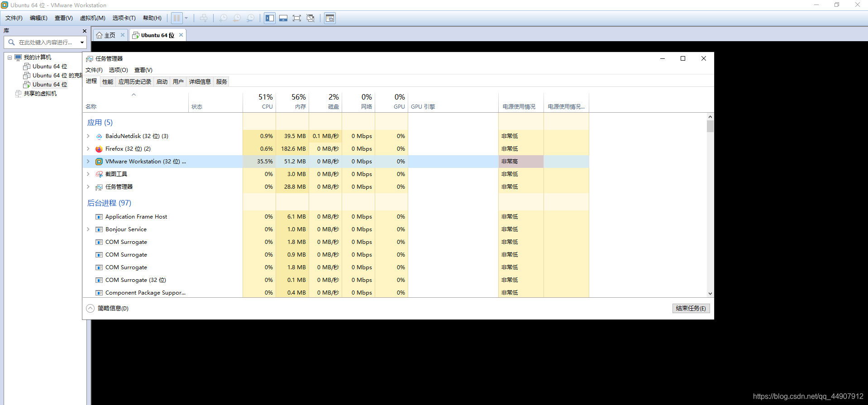This screenshot has height=405, width=868.
Task: Expand the BaiduNetdisk process group
Action: click(88, 136)
